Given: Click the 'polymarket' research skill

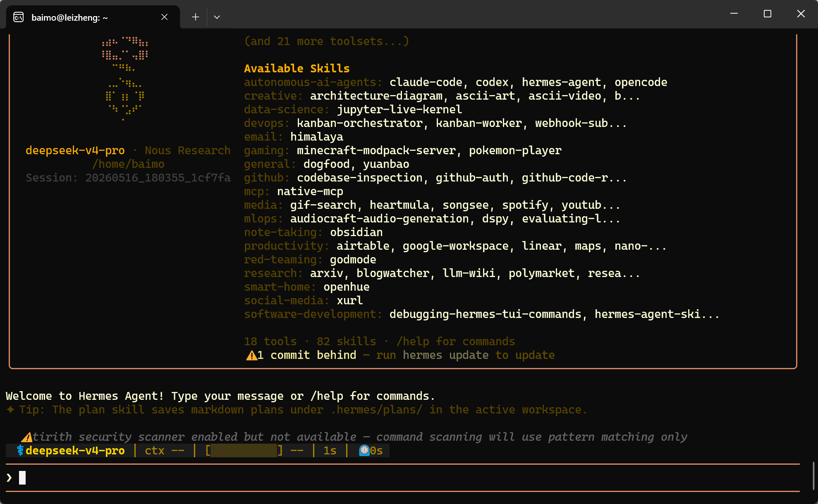Looking at the screenshot, I should pyautogui.click(x=542, y=273).
